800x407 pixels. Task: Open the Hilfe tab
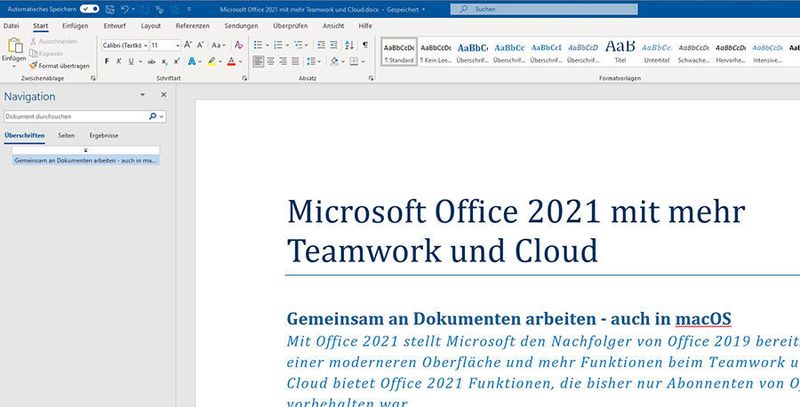pos(365,26)
